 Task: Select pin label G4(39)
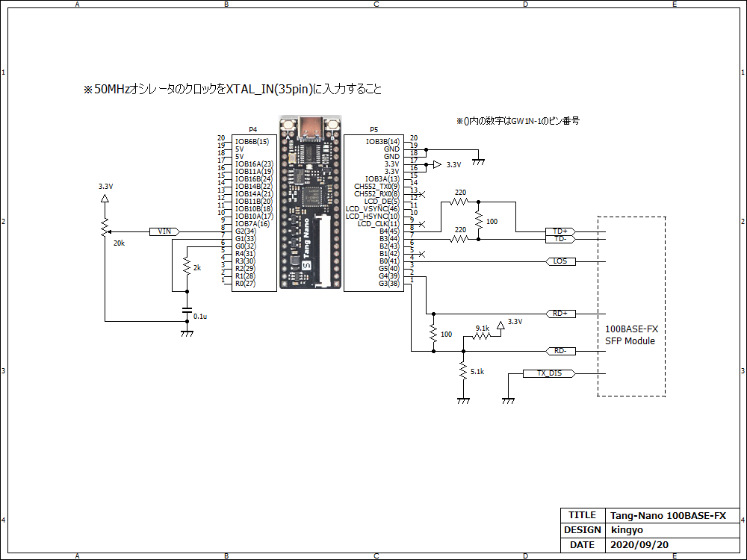click(389, 276)
